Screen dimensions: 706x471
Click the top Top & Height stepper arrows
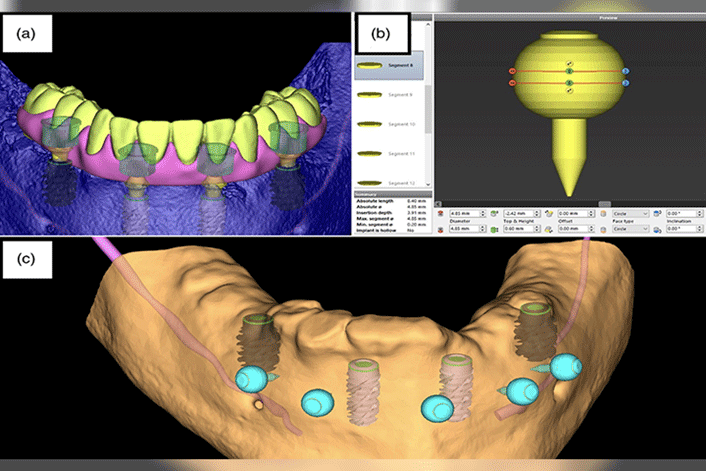545,213
